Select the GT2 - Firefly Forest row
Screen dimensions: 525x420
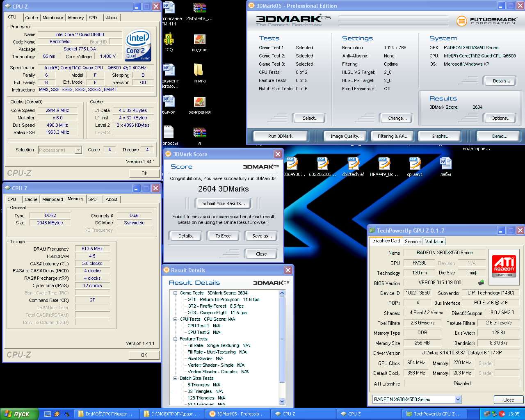[216, 306]
